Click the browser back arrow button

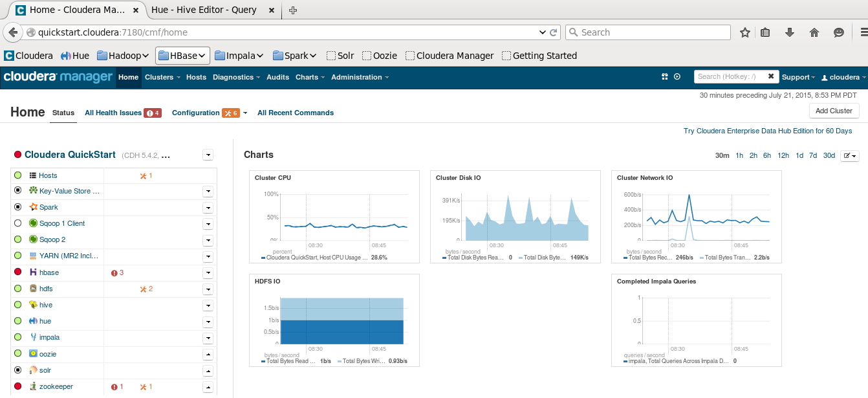[x=12, y=32]
